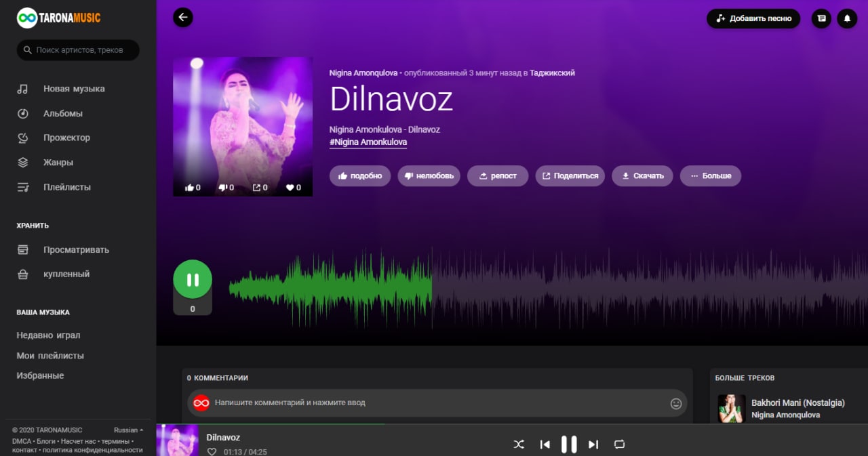Open политика конфиденциальности footer link
This screenshot has height=456, width=868.
pyautogui.click(x=93, y=450)
